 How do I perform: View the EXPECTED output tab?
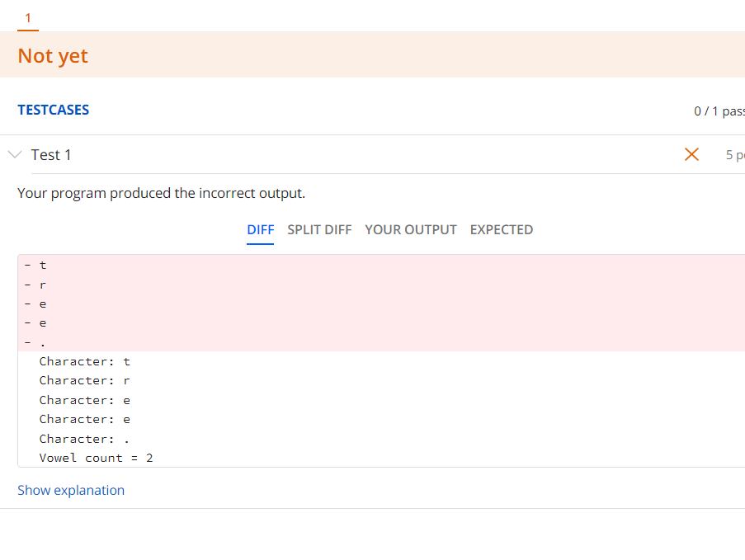pyautogui.click(x=501, y=229)
